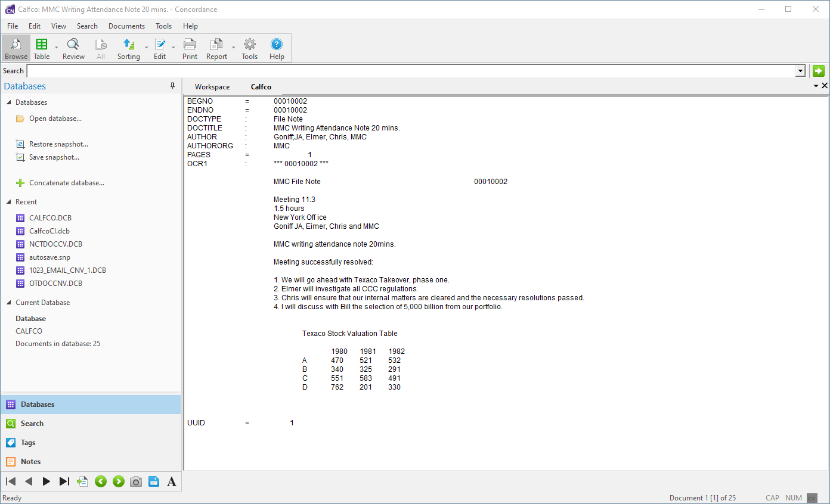The height and width of the screenshot is (504, 830).
Task: Open the Sorting toolbar tool
Action: 128,48
